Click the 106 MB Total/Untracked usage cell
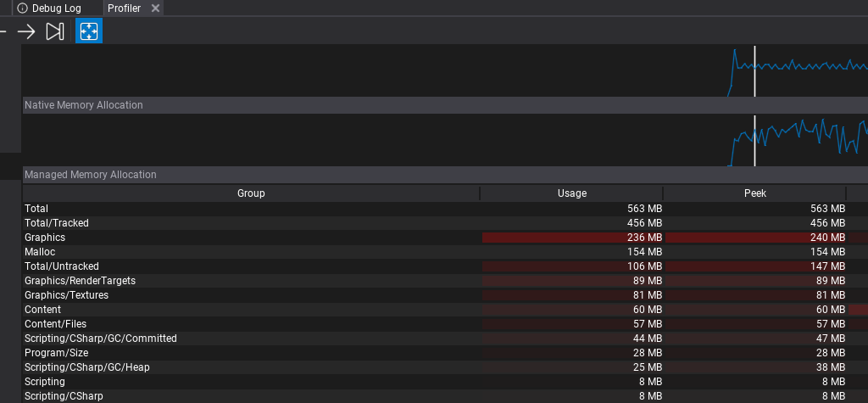 (x=572, y=266)
